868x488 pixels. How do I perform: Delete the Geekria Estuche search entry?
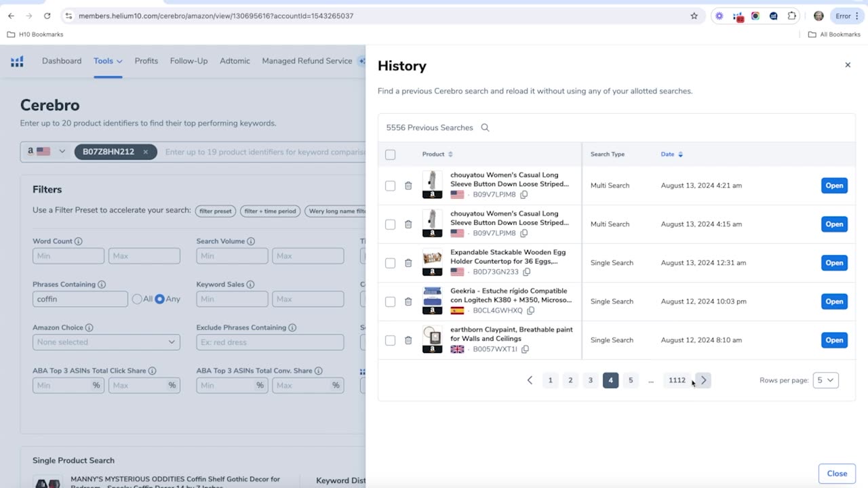click(408, 302)
